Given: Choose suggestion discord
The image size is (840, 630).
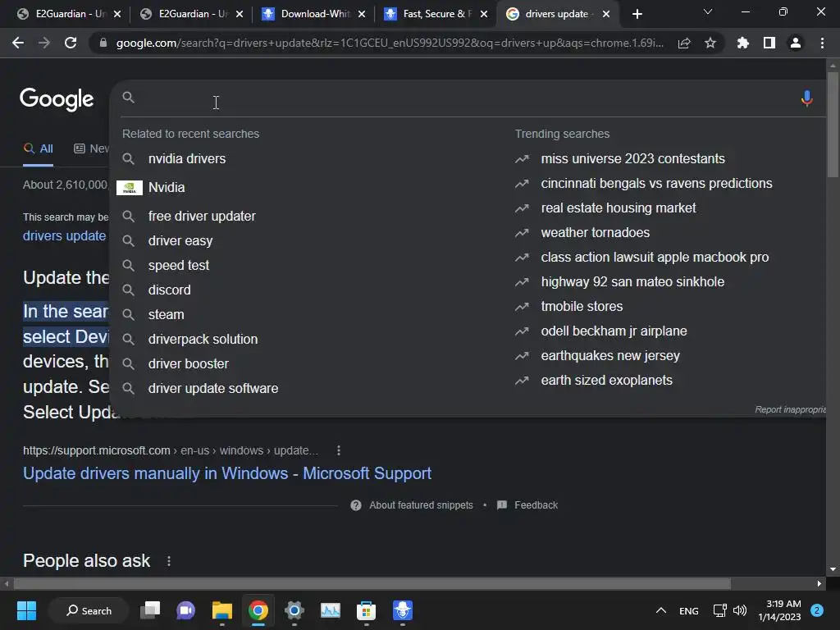Looking at the screenshot, I should [x=169, y=290].
